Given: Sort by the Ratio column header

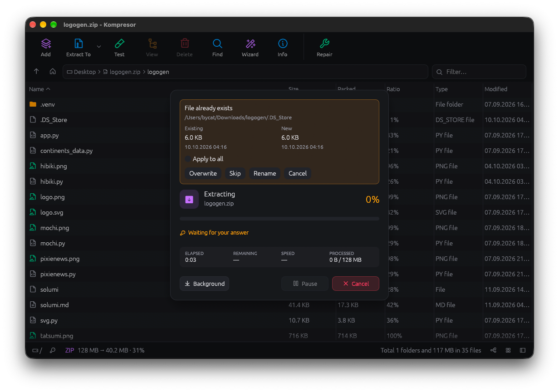Looking at the screenshot, I should coord(393,89).
